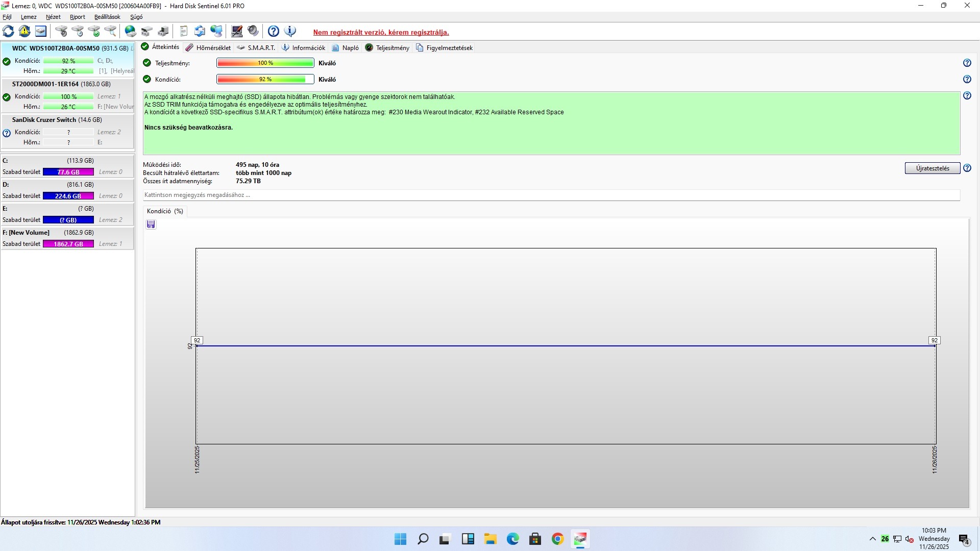Screen dimensions: 980x551
Task: Switch to the Hőmérséklet tab
Action: click(x=208, y=48)
